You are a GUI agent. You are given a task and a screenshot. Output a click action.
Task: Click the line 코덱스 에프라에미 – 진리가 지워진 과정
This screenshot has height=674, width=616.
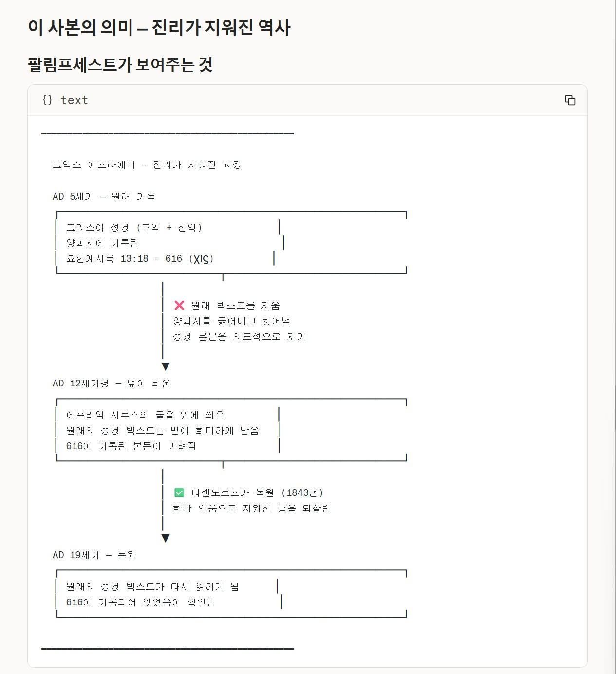[x=147, y=165]
